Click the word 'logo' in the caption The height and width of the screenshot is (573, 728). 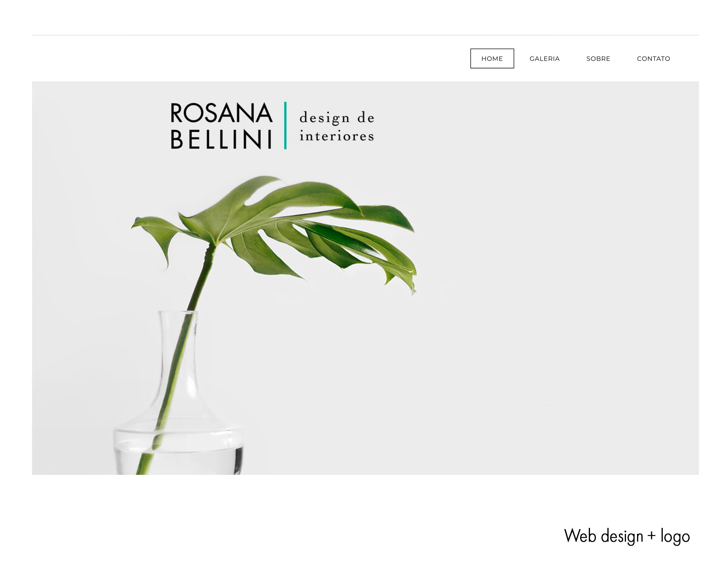click(675, 537)
